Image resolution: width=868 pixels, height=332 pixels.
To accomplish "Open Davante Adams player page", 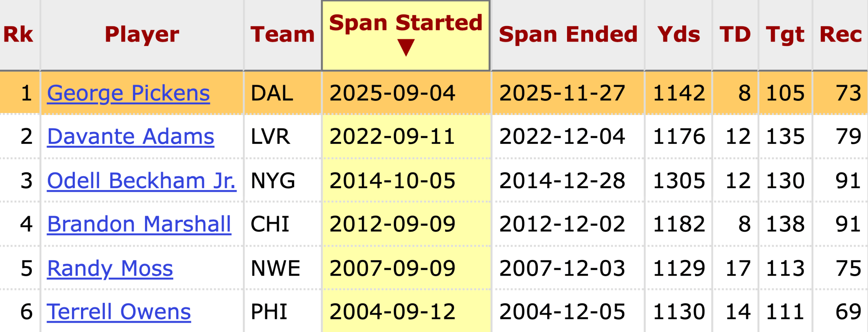I will coord(131,137).
